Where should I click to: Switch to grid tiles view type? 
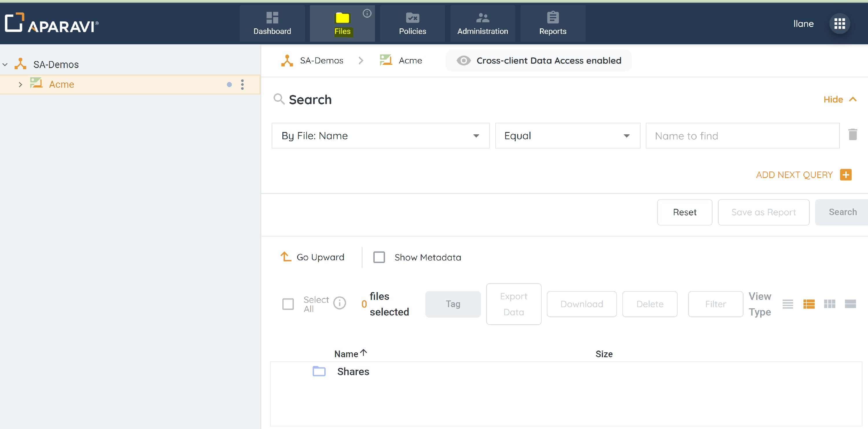tap(829, 304)
